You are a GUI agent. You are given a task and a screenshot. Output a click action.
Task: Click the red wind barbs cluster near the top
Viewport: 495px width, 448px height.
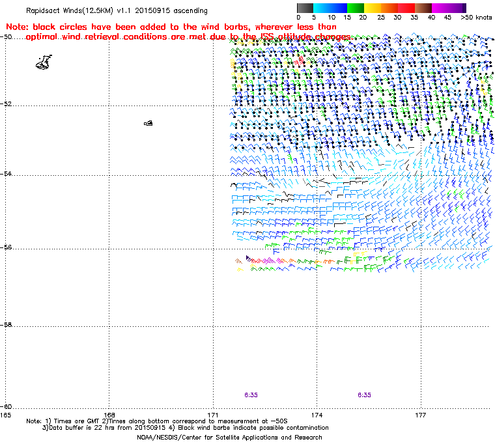click(299, 61)
